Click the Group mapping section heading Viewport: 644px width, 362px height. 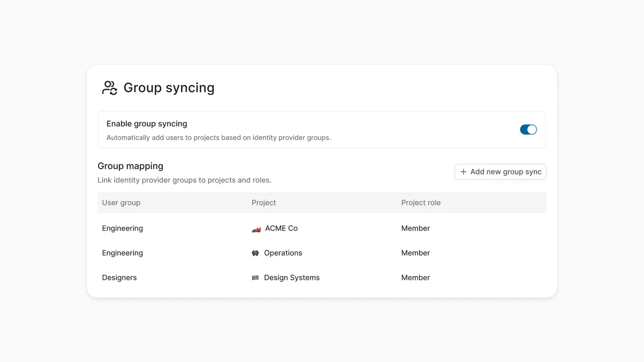point(131,166)
